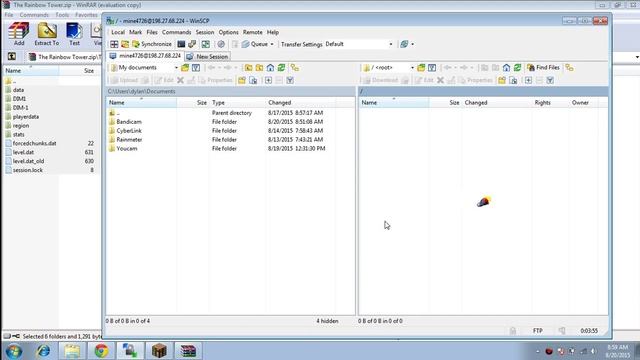Viewport: 640px width, 360px height.
Task: Click the select files plus icon in local panel
Action: (x=268, y=80)
